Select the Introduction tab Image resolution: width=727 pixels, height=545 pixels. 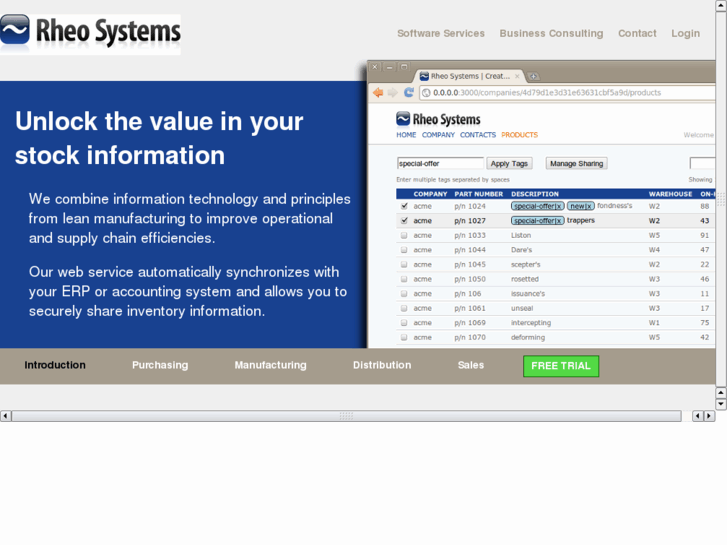55,365
